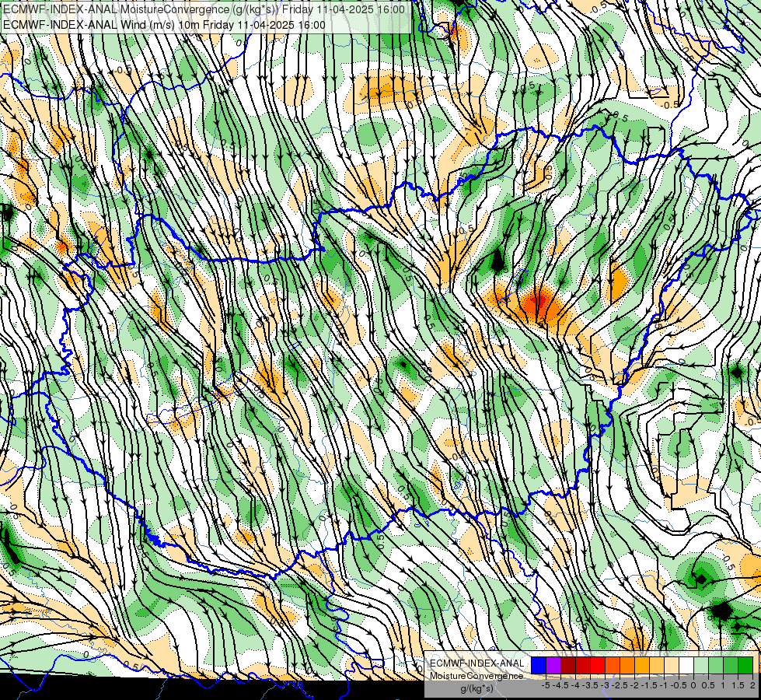Viewport: 761px width, 700px height.
Task: Click the darkest red legend swatch
Action: (568, 665)
